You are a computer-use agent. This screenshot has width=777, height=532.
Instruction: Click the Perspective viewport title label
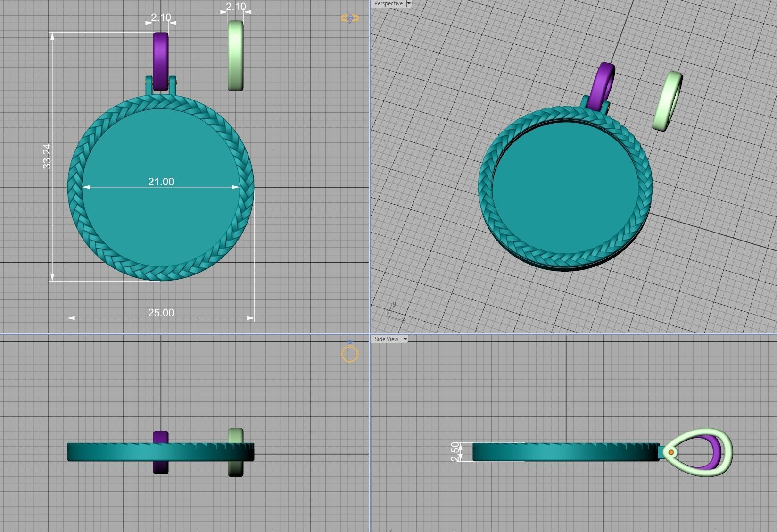[388, 3]
